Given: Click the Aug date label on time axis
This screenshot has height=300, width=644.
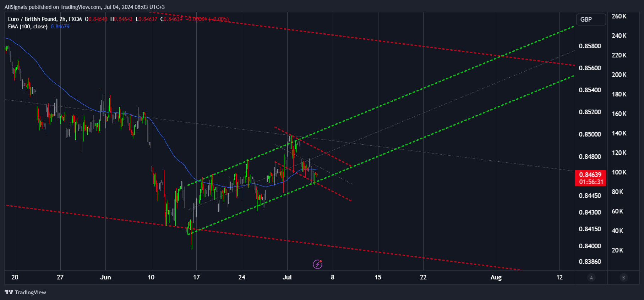Looking at the screenshot, I should pyautogui.click(x=496, y=277).
